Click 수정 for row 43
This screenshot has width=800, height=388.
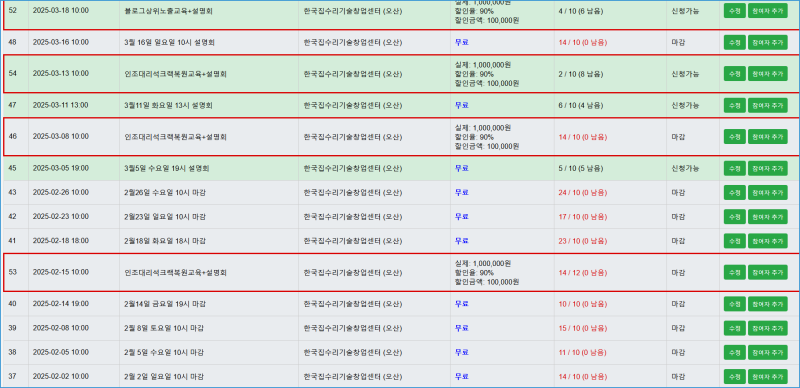point(735,192)
